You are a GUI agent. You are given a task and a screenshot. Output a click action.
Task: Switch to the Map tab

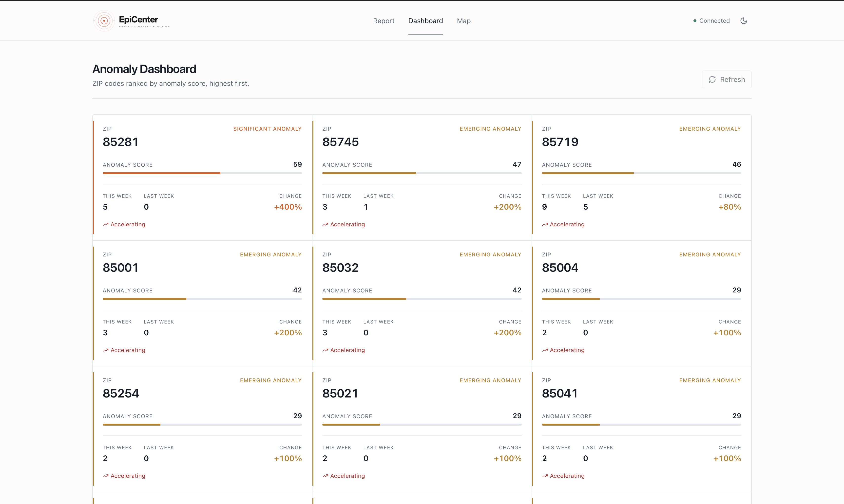(x=464, y=21)
